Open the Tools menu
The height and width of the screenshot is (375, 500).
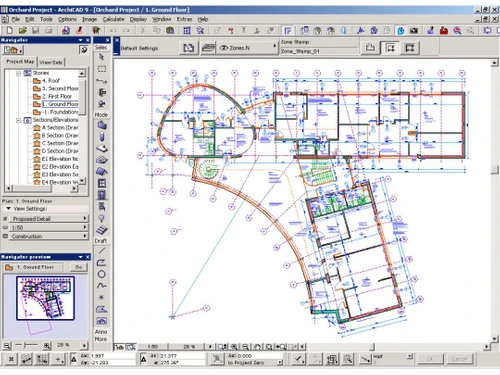point(46,19)
